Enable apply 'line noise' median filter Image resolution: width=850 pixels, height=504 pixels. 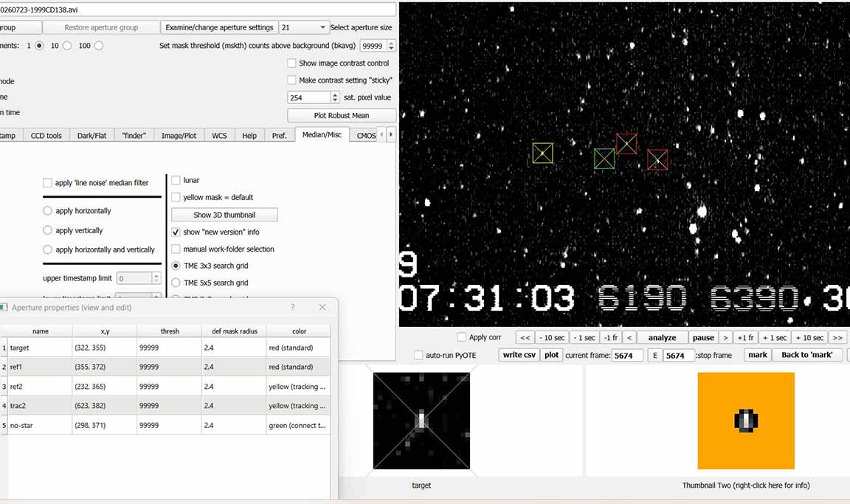pyautogui.click(x=48, y=182)
